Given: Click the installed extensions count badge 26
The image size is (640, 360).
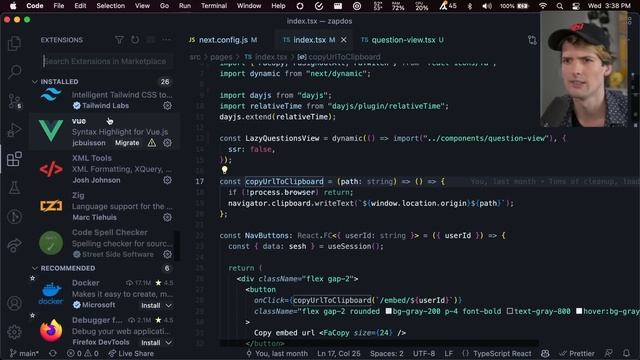Looking at the screenshot, I should click(165, 82).
